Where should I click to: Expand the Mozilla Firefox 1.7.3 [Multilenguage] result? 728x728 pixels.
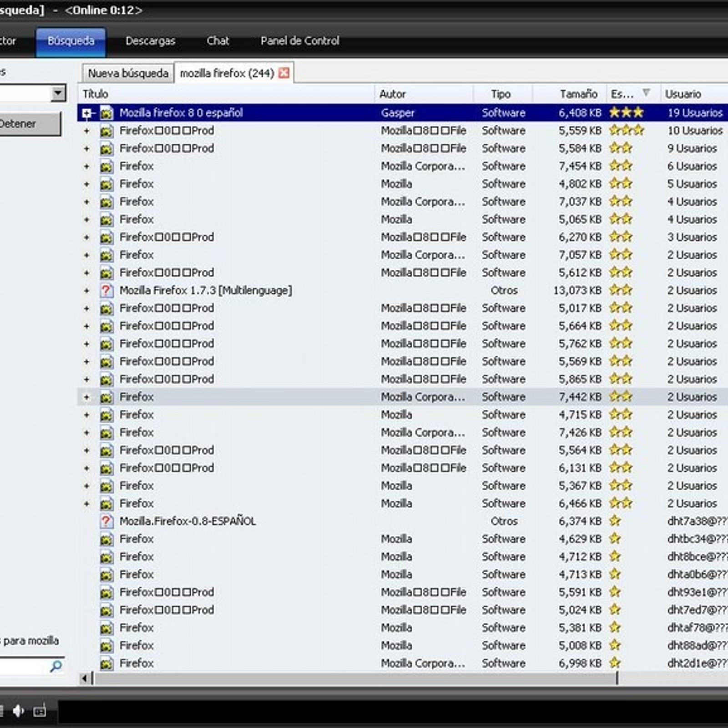(x=86, y=291)
